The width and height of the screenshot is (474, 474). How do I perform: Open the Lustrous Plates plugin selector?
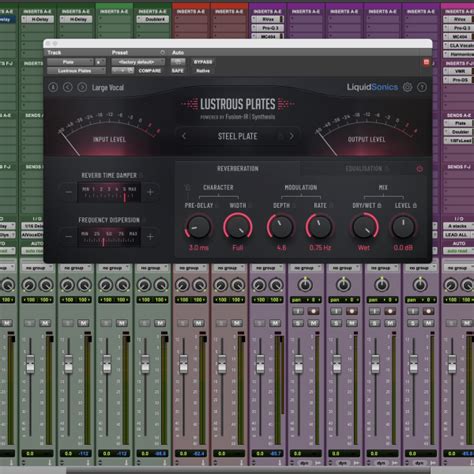(x=76, y=71)
